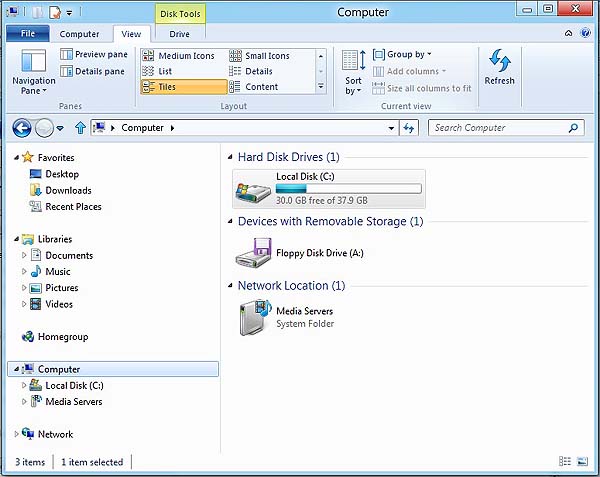This screenshot has height=477, width=600.
Task: Open the Sort by dropdown
Action: [354, 72]
